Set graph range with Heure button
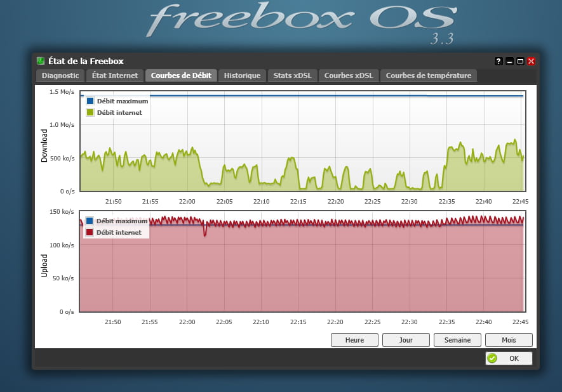Image resolution: width=562 pixels, height=392 pixels. coord(354,340)
